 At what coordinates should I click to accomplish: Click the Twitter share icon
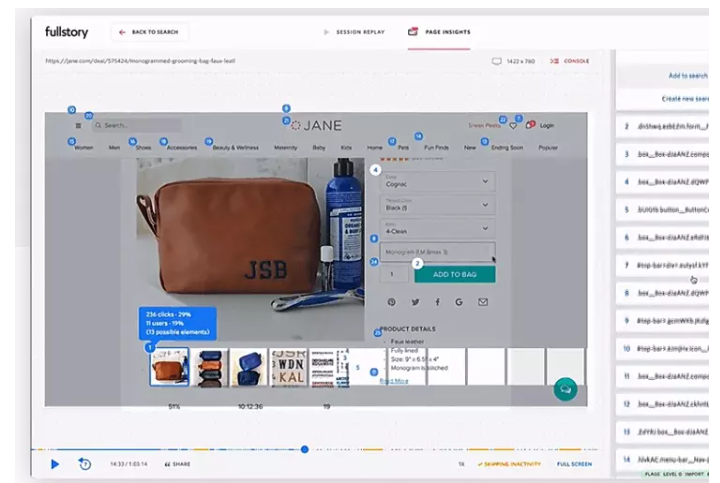point(414,302)
